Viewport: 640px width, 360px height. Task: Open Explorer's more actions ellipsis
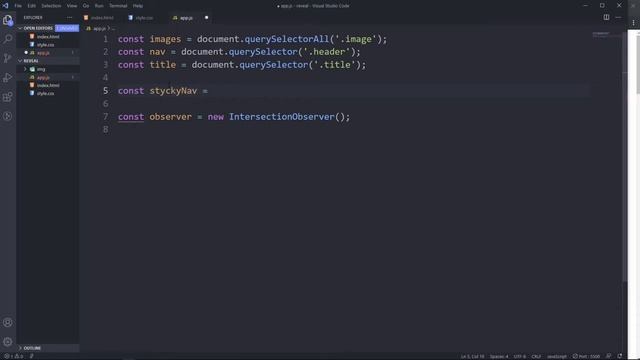click(x=69, y=18)
